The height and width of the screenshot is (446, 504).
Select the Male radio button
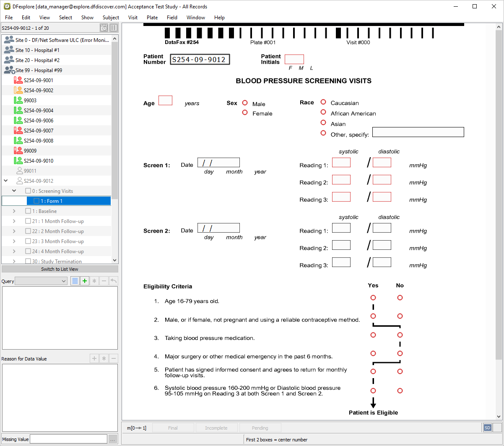tap(245, 103)
